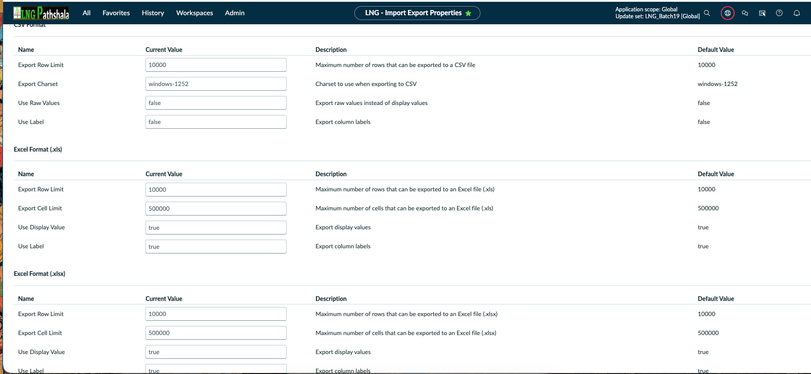This screenshot has height=374, width=811.
Task: Click the .xlsx Export Cell Limit default 500000
Action: click(x=708, y=333)
